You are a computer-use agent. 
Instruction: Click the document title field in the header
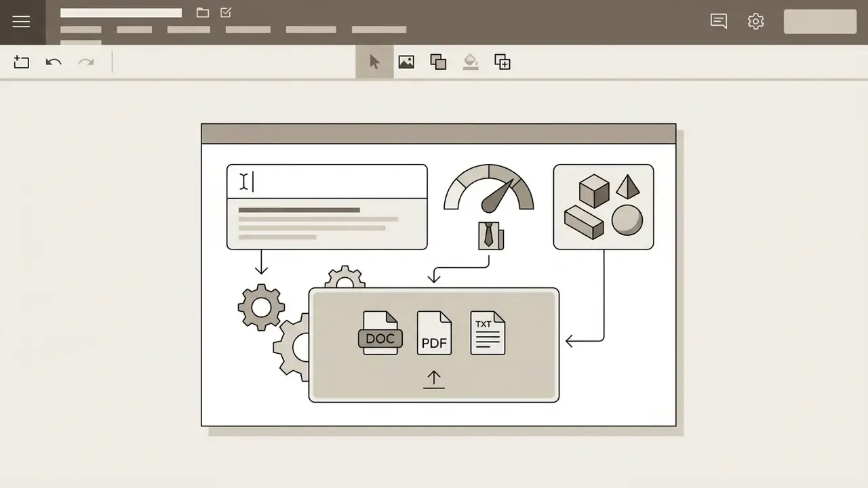121,13
